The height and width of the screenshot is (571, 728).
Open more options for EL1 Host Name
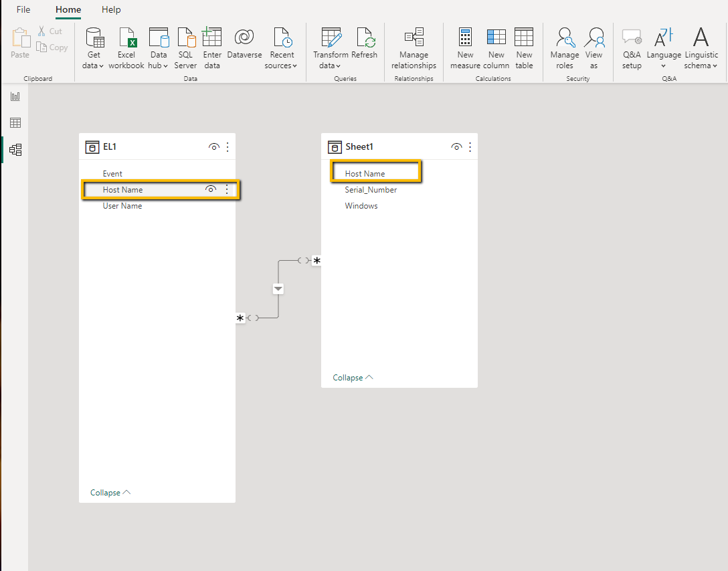click(x=227, y=189)
